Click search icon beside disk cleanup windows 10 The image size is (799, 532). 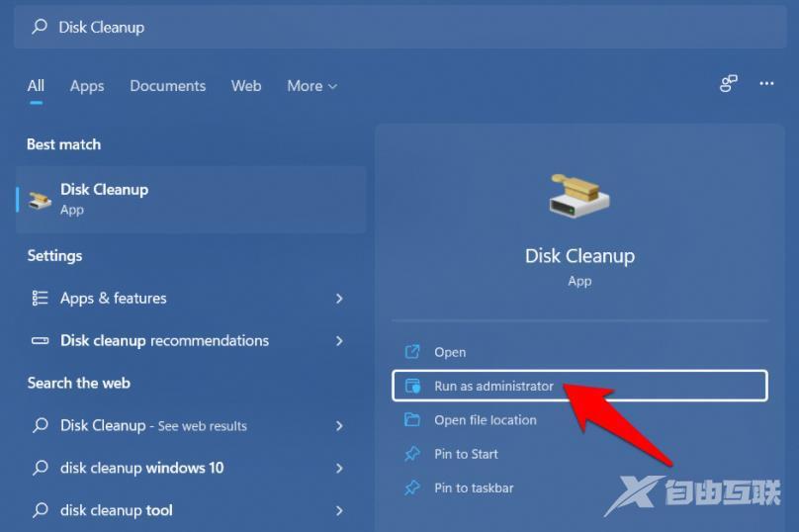[x=41, y=468]
